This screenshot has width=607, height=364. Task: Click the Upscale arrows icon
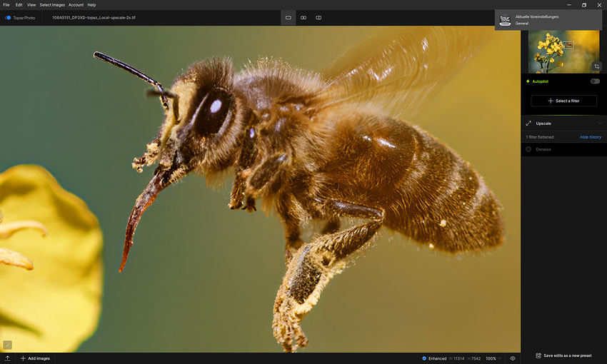tap(528, 123)
